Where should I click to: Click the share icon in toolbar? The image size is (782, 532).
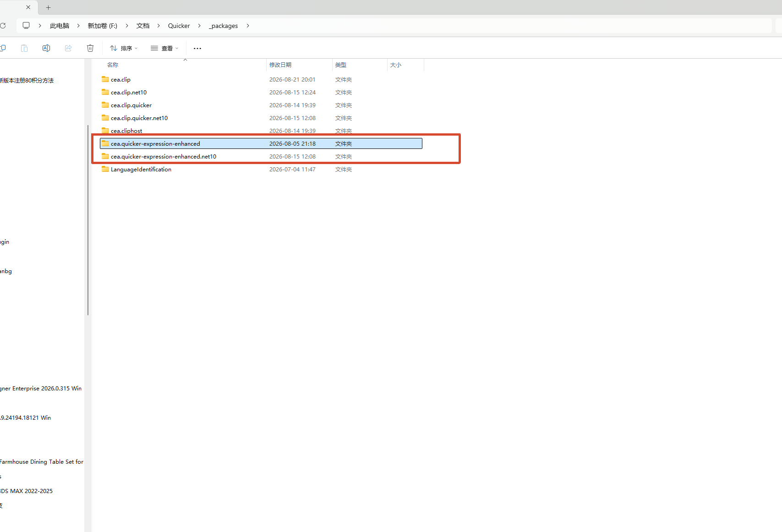point(68,48)
